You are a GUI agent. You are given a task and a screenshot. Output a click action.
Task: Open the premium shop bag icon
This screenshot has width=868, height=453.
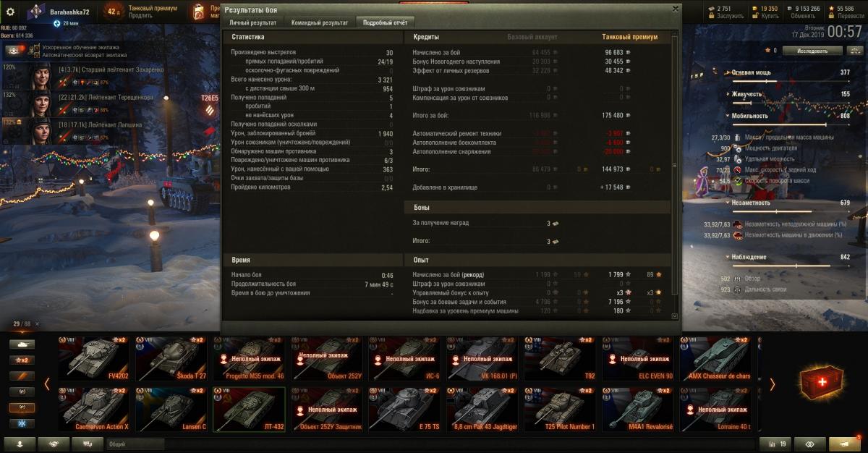(x=199, y=11)
